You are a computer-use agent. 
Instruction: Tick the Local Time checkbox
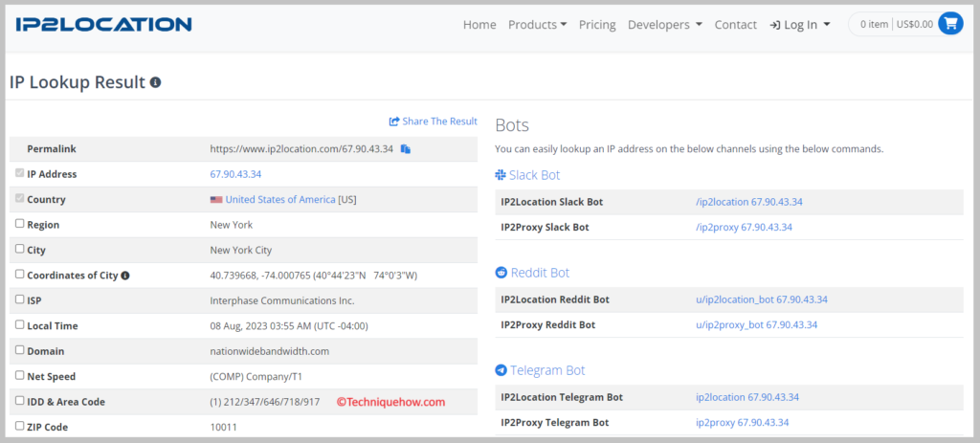click(20, 324)
